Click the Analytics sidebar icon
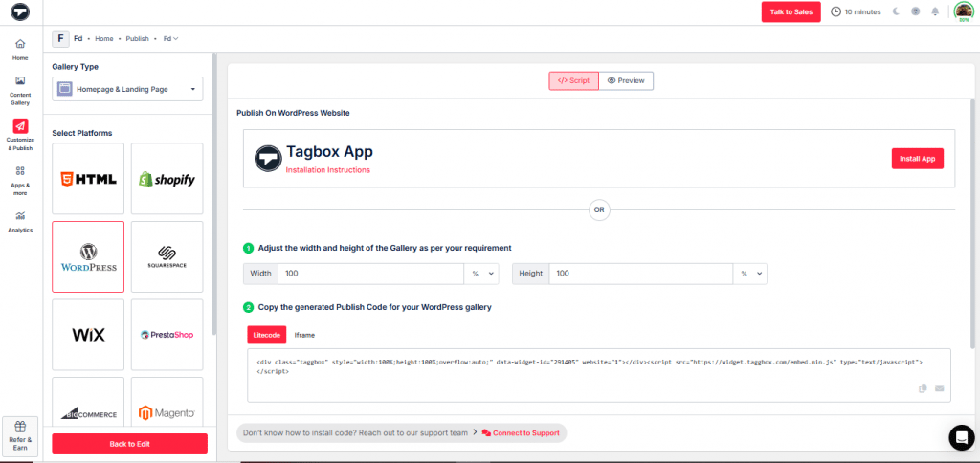Image resolution: width=980 pixels, height=463 pixels. [20, 220]
